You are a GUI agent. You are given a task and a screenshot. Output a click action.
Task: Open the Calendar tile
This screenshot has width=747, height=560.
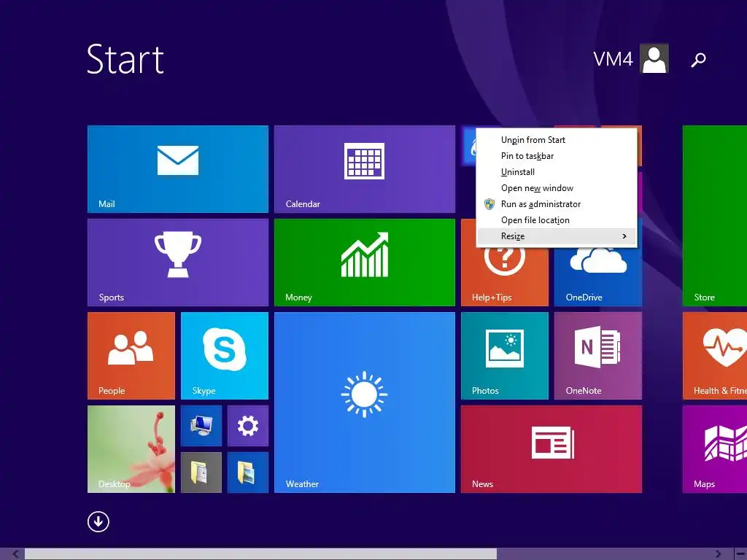[x=365, y=169]
